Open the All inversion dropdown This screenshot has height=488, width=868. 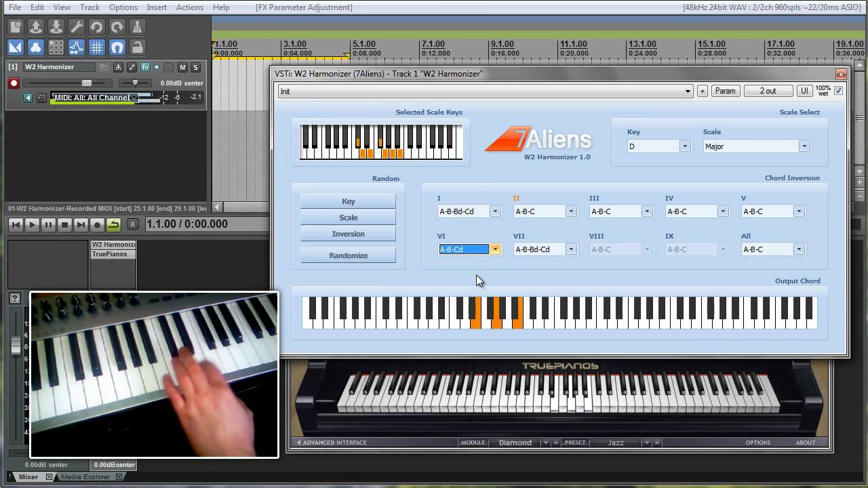tap(773, 249)
